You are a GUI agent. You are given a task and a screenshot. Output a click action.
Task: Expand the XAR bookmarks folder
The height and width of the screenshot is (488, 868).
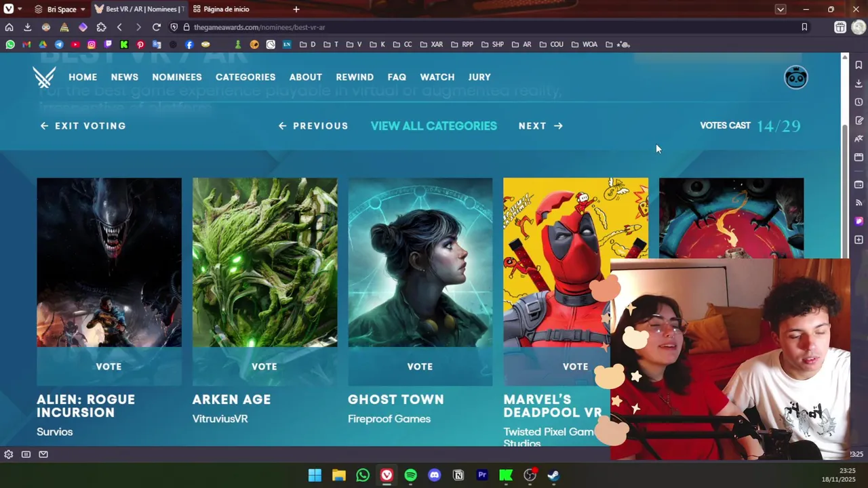point(431,44)
